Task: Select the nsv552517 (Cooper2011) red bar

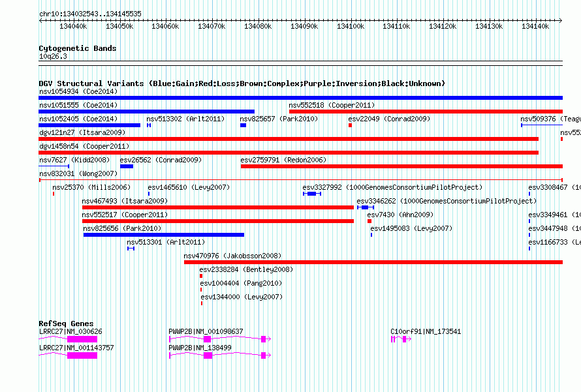Action: click(218, 221)
